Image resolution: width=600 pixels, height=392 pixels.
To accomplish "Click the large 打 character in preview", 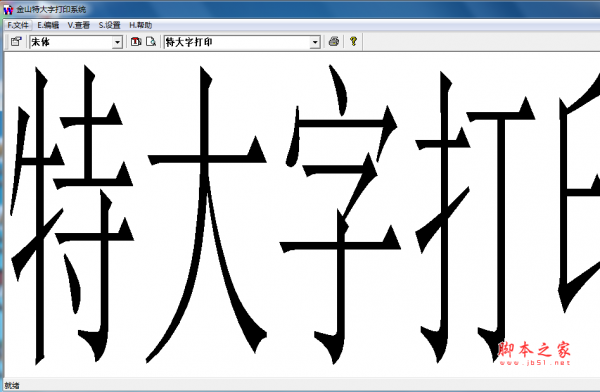I will click(475, 217).
